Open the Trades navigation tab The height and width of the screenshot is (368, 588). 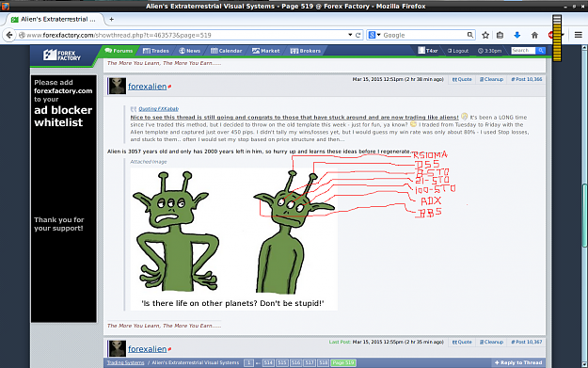point(156,51)
